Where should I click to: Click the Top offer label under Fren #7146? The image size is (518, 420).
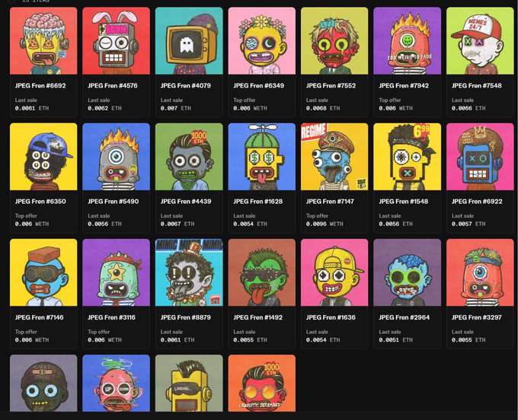pyautogui.click(x=26, y=332)
